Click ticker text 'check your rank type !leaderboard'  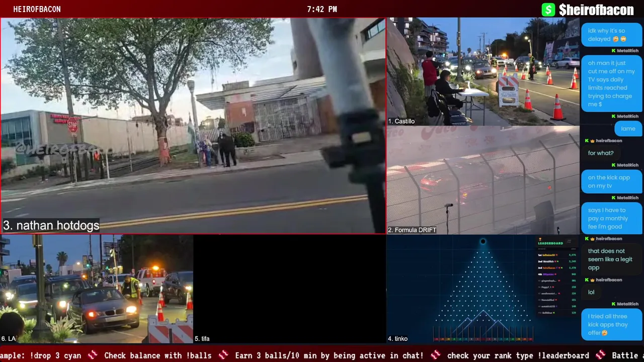tap(518, 355)
